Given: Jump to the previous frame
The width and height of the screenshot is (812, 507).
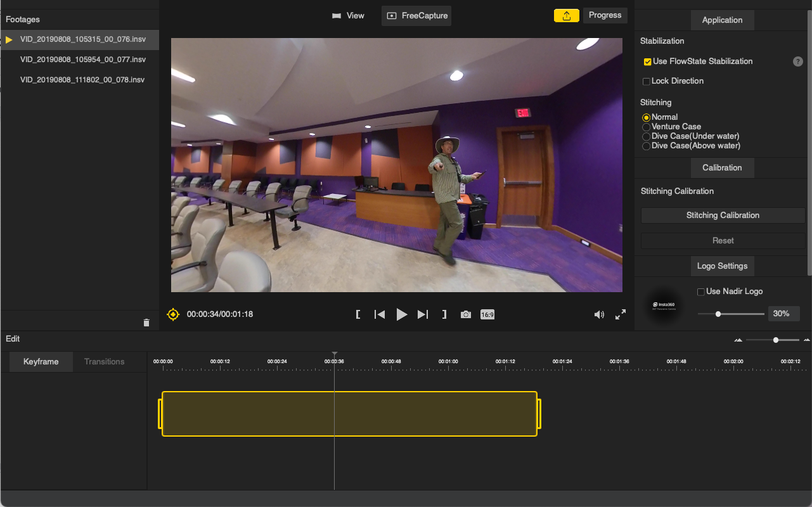Looking at the screenshot, I should [380, 314].
